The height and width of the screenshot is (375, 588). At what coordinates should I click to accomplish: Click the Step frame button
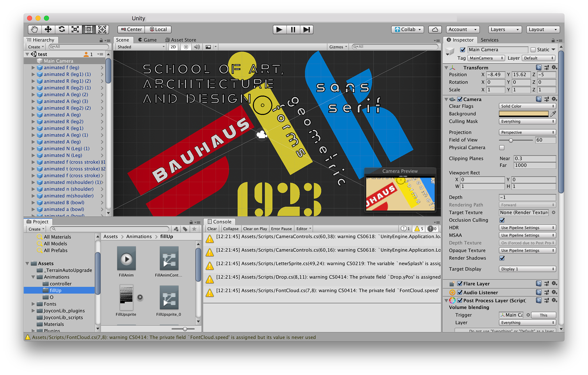pos(307,30)
